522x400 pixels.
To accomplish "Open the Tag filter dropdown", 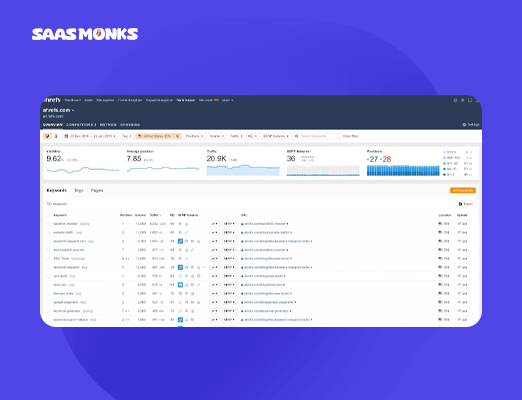I will 127,136.
